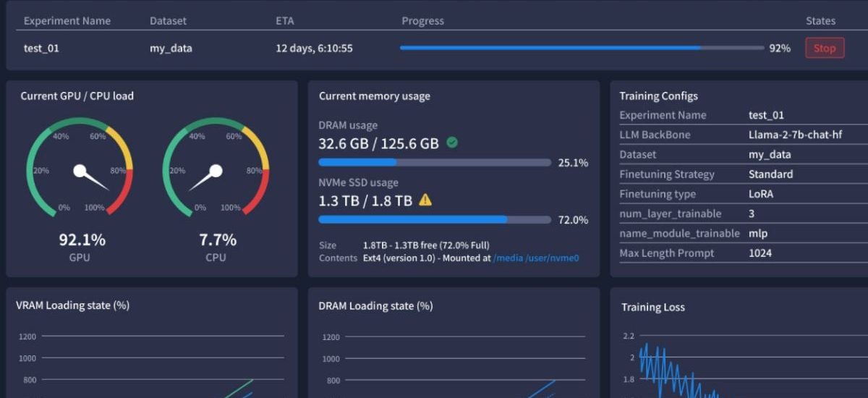Click the LoRA finetuning type value
This screenshot has height=398, width=868.
(x=761, y=194)
